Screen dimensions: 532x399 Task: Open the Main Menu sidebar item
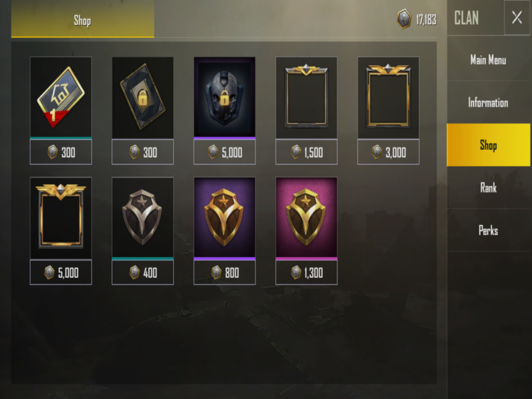coord(488,60)
